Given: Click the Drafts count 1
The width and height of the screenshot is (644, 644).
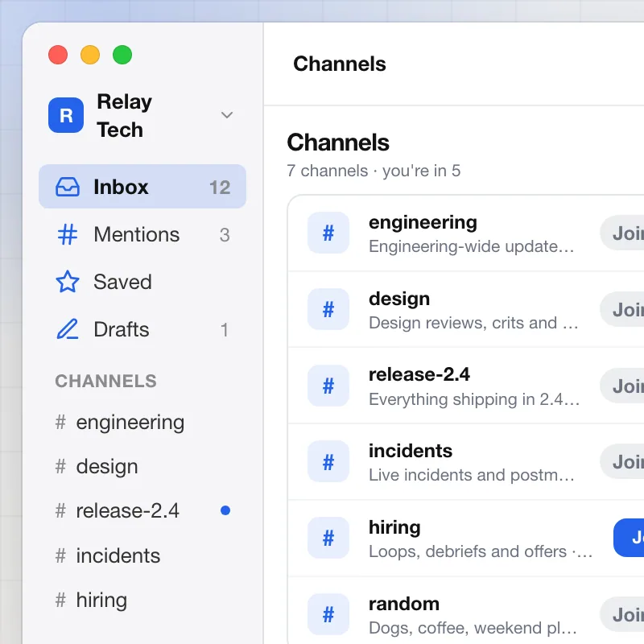Looking at the screenshot, I should 225,330.
